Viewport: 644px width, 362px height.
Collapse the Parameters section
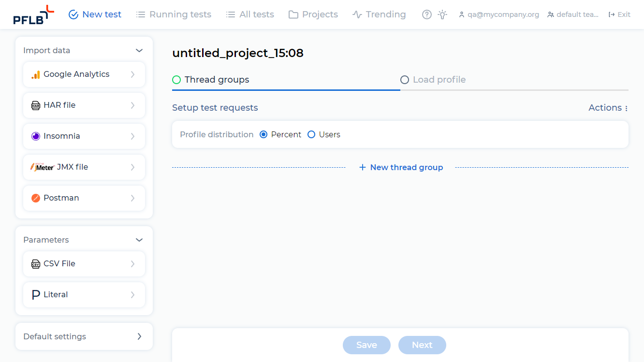point(139,240)
